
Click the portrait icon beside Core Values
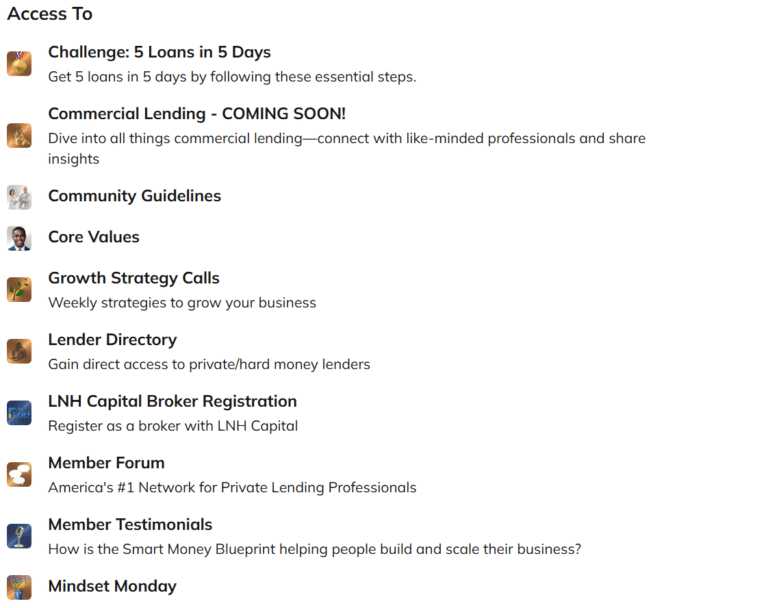(19, 238)
